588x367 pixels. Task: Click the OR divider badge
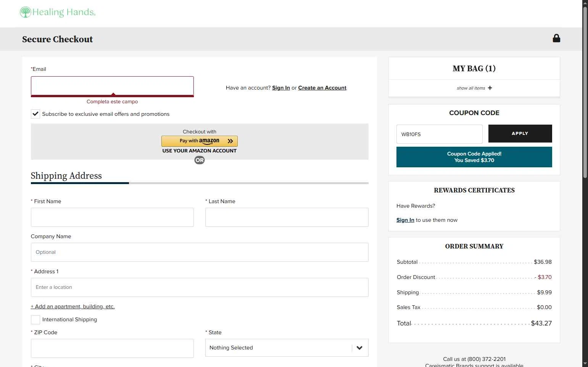200,160
